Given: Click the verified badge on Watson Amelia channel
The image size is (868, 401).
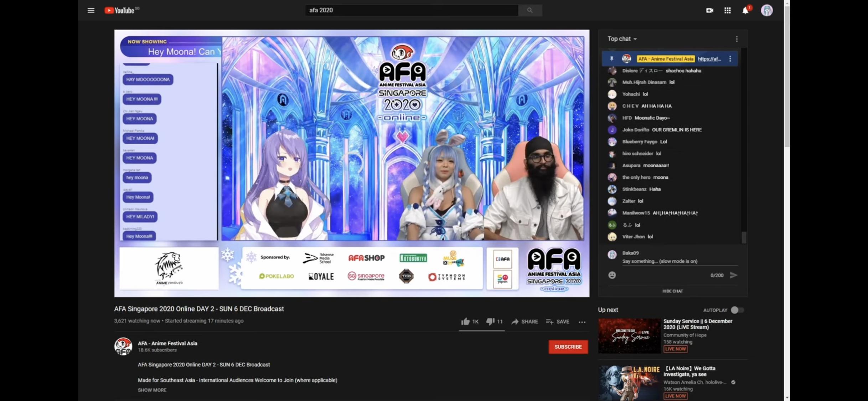Looking at the screenshot, I should pyautogui.click(x=733, y=382).
